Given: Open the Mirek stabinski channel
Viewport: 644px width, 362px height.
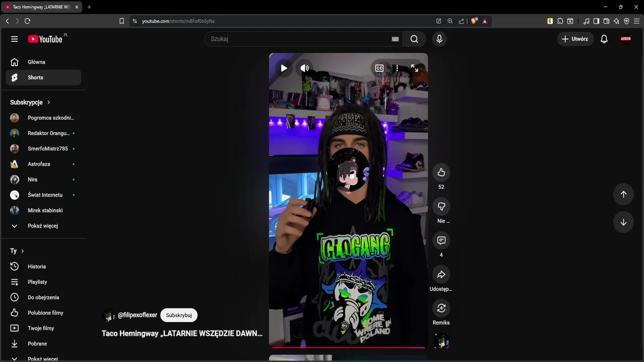Looking at the screenshot, I should coord(43,210).
